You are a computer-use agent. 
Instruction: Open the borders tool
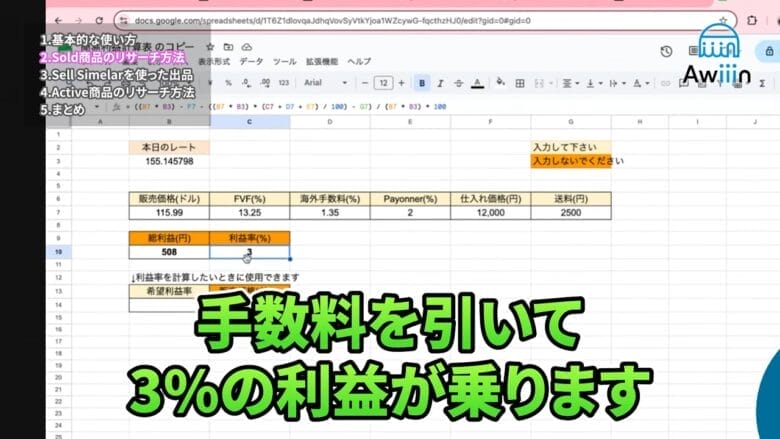click(x=520, y=83)
